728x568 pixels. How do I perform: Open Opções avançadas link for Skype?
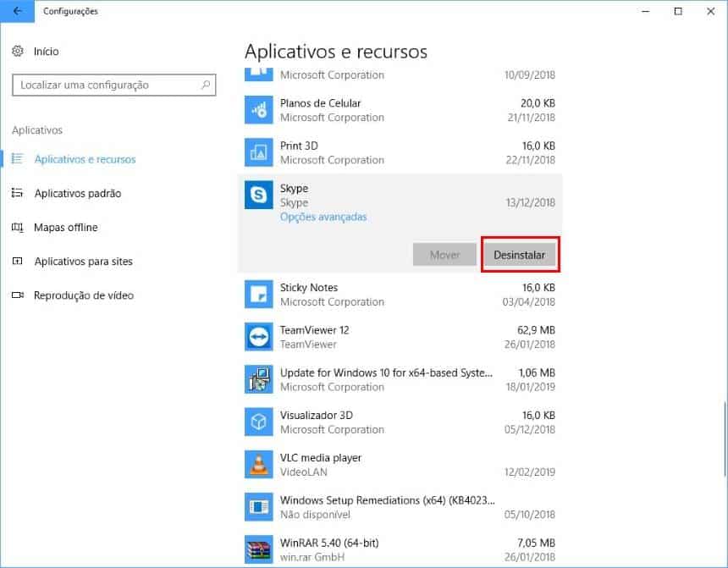click(323, 217)
